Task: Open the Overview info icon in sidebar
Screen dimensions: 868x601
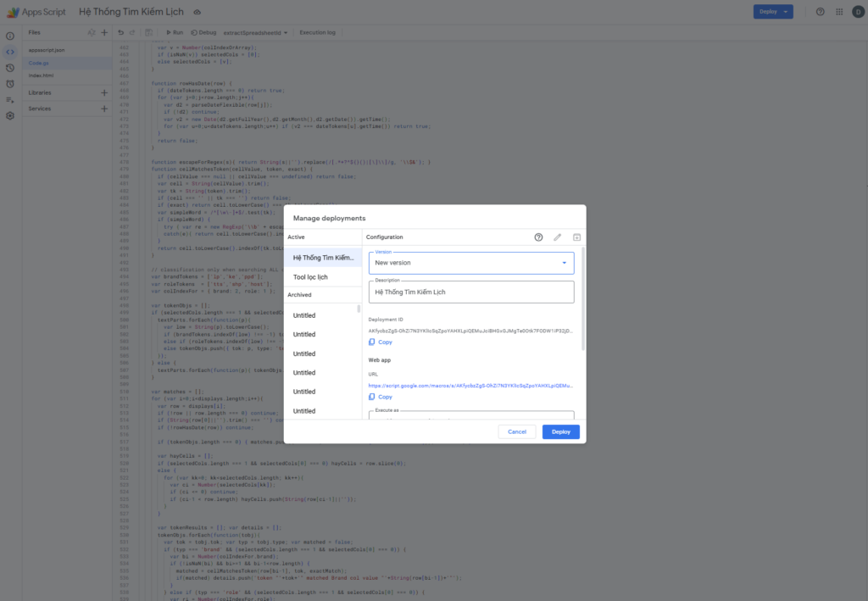Action: (x=10, y=36)
